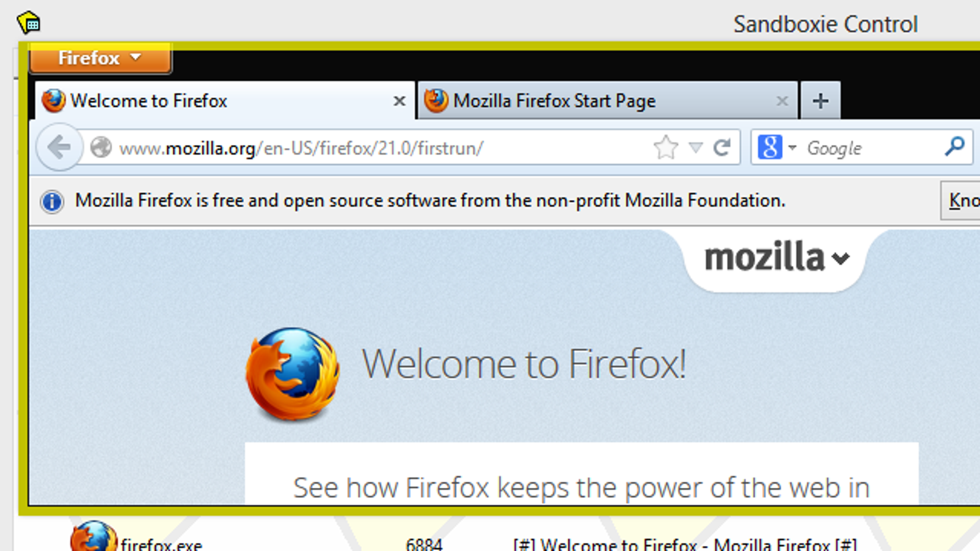980x551 pixels.
Task: Click the Google search engine icon
Action: pyautogui.click(x=770, y=147)
